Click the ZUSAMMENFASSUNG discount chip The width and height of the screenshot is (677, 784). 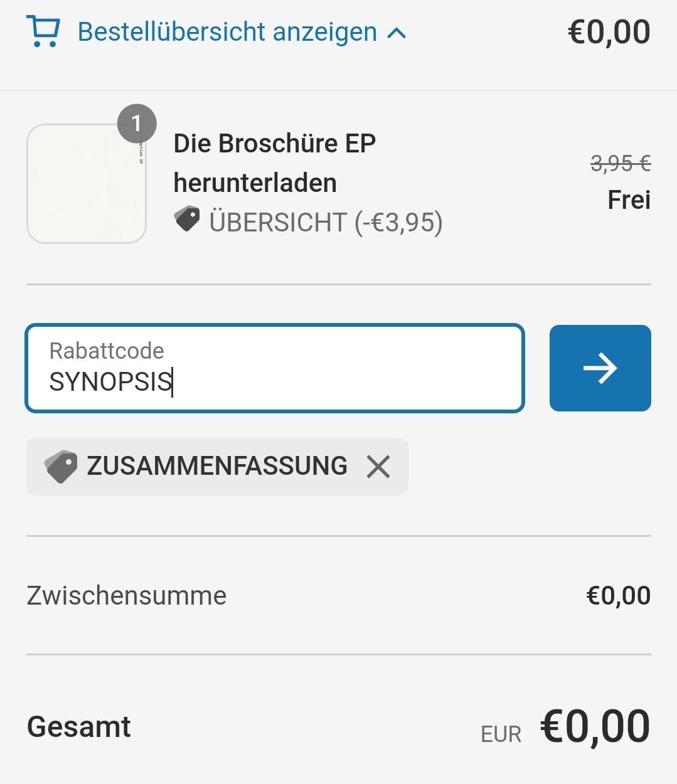[217, 467]
